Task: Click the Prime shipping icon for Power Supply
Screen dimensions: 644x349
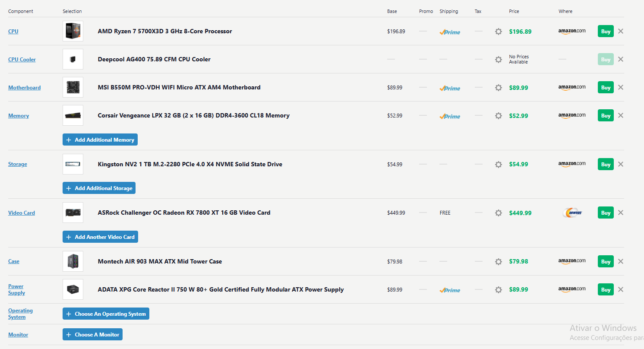Action: [x=450, y=290]
